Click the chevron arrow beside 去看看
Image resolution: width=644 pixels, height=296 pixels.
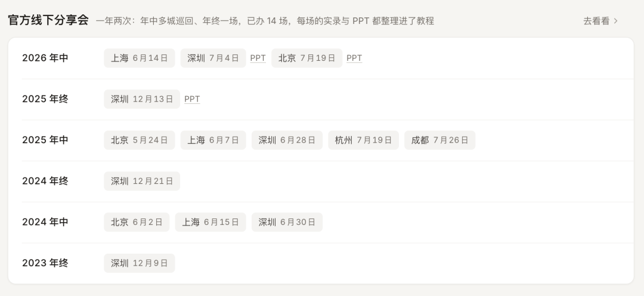[x=615, y=21]
